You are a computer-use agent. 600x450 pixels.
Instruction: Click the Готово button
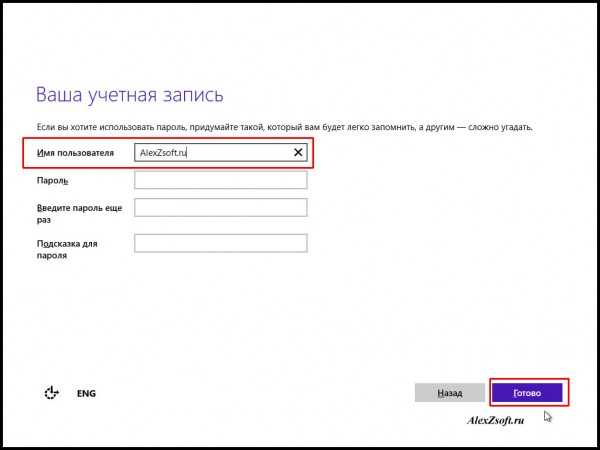pos(526,393)
